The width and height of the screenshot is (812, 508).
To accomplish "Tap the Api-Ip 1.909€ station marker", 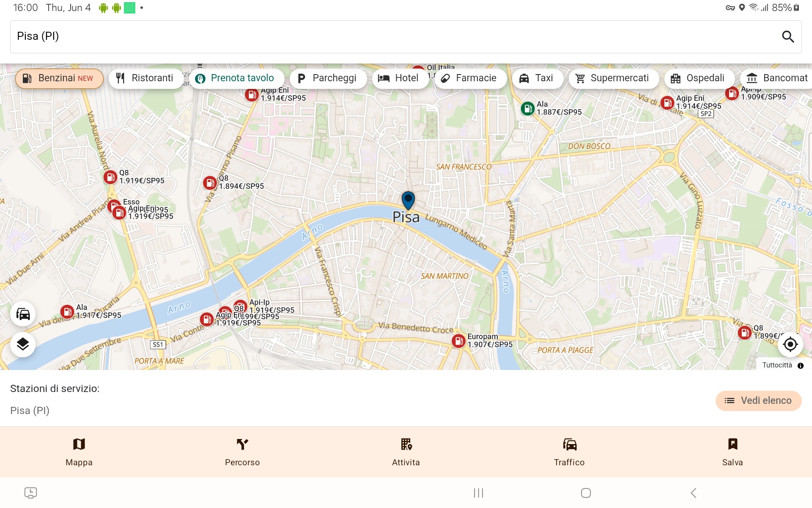I will [732, 93].
